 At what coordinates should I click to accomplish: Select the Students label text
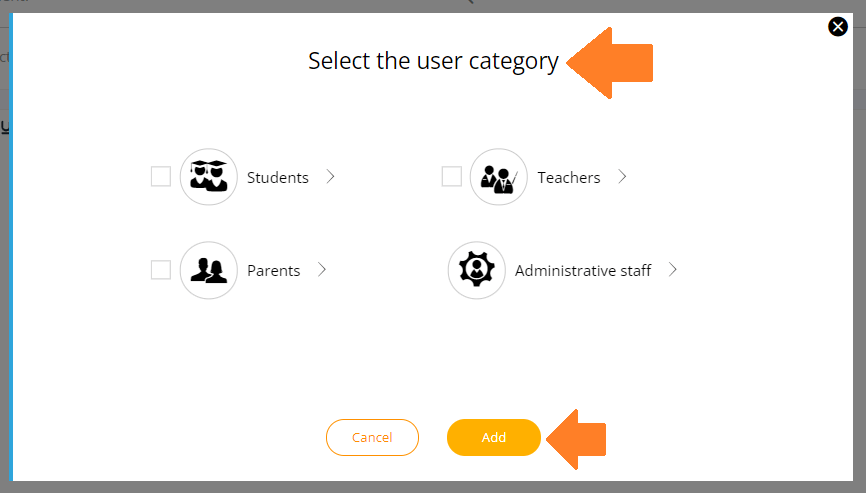278,178
